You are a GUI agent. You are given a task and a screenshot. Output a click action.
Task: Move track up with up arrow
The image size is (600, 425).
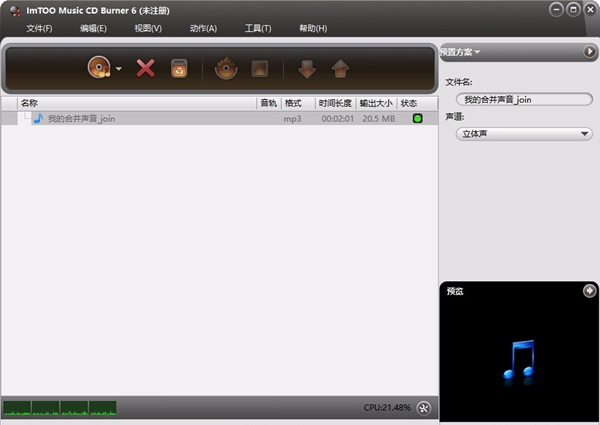340,69
